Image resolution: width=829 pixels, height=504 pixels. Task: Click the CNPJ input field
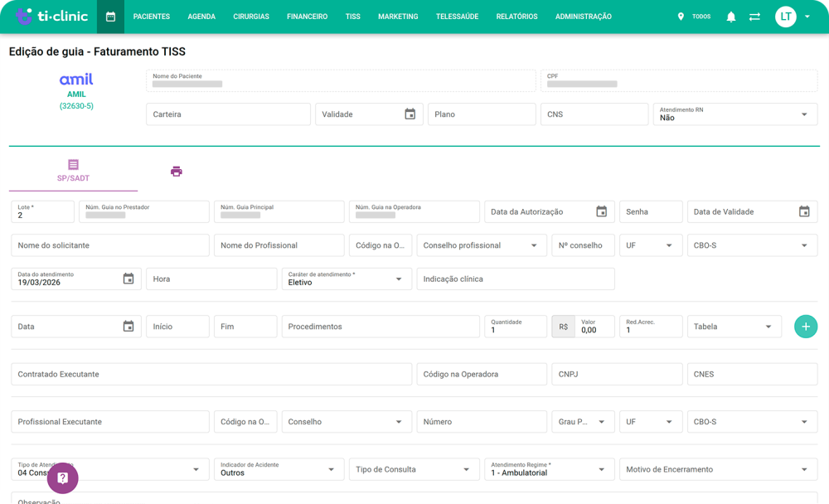pyautogui.click(x=617, y=374)
